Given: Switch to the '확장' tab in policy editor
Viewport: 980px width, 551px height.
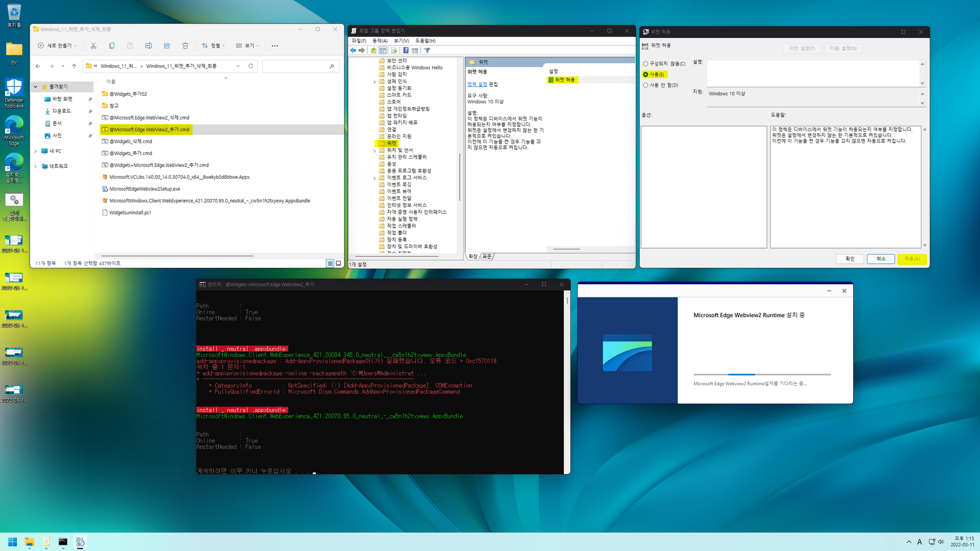Looking at the screenshot, I should 473,256.
